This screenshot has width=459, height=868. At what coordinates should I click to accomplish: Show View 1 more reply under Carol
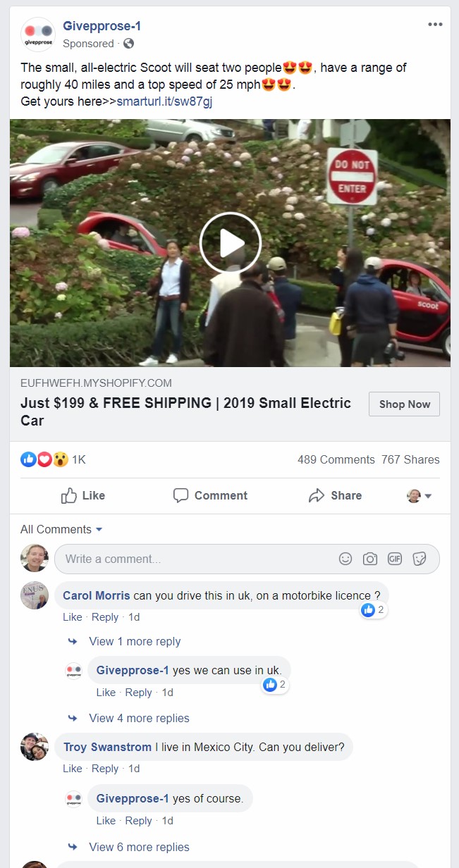click(135, 641)
